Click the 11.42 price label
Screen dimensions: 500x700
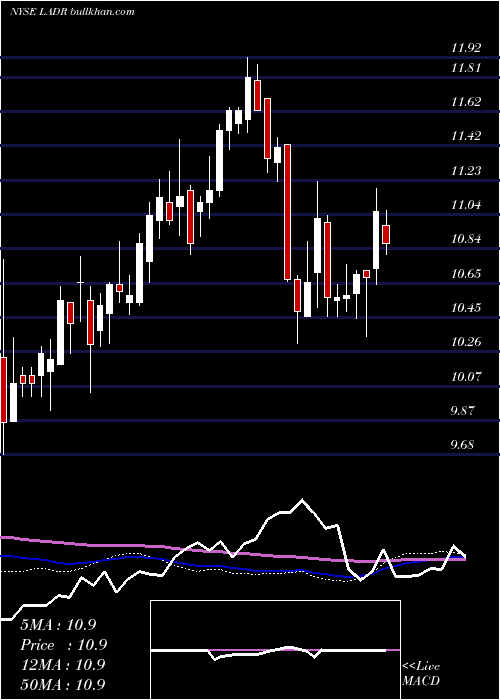(466, 136)
